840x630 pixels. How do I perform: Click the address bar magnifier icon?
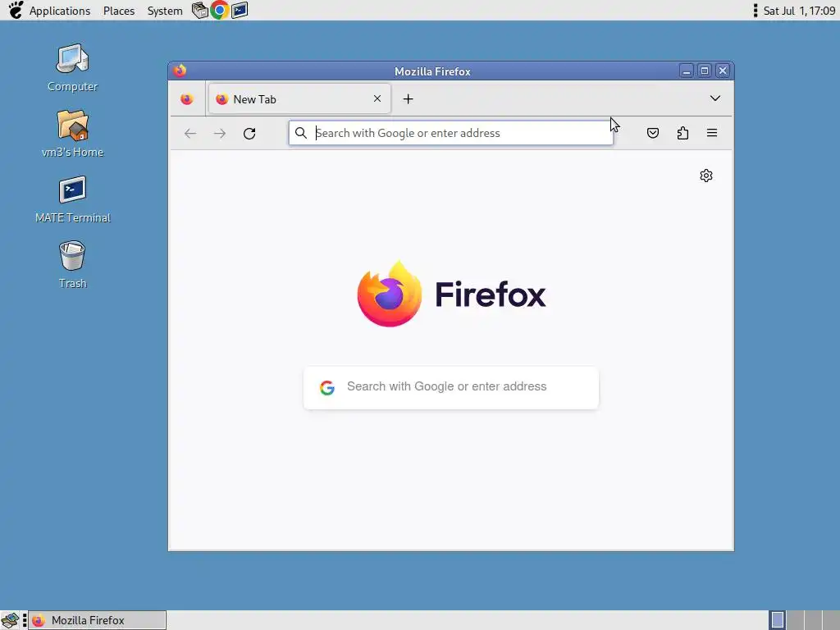(301, 133)
